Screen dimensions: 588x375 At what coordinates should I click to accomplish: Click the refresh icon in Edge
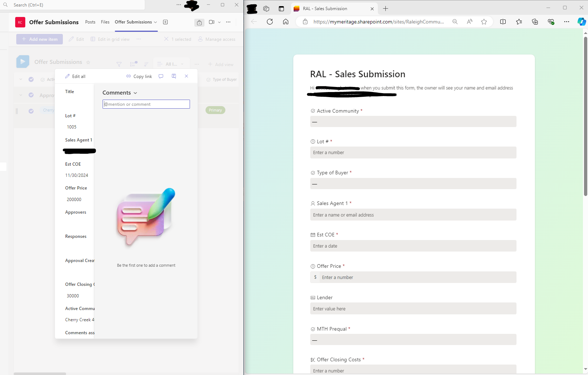click(269, 22)
